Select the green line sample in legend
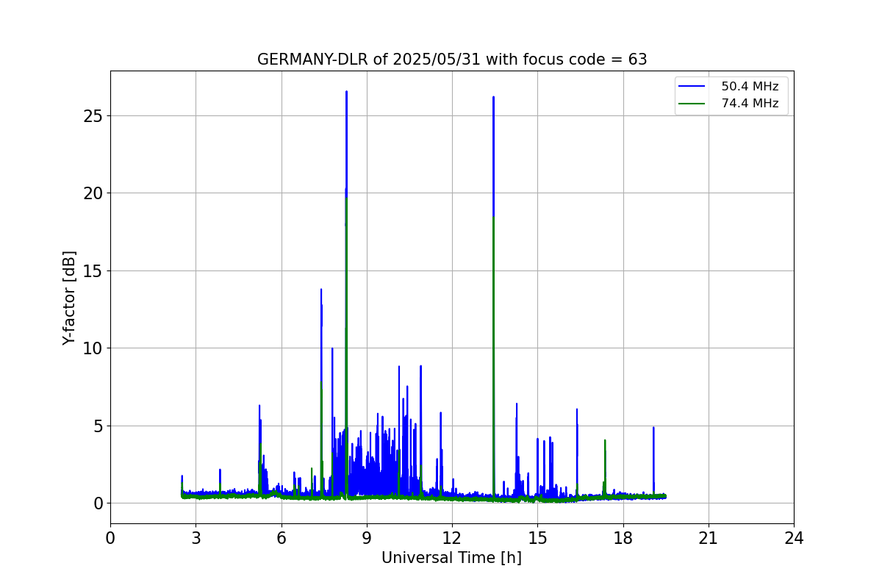Image resolution: width=882 pixels, height=588 pixels. pyautogui.click(x=692, y=104)
